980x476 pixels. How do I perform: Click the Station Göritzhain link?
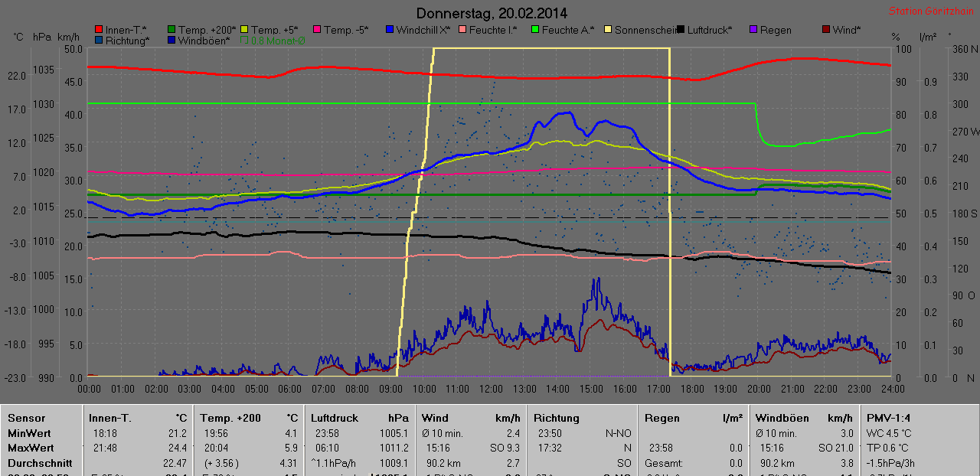(x=932, y=11)
